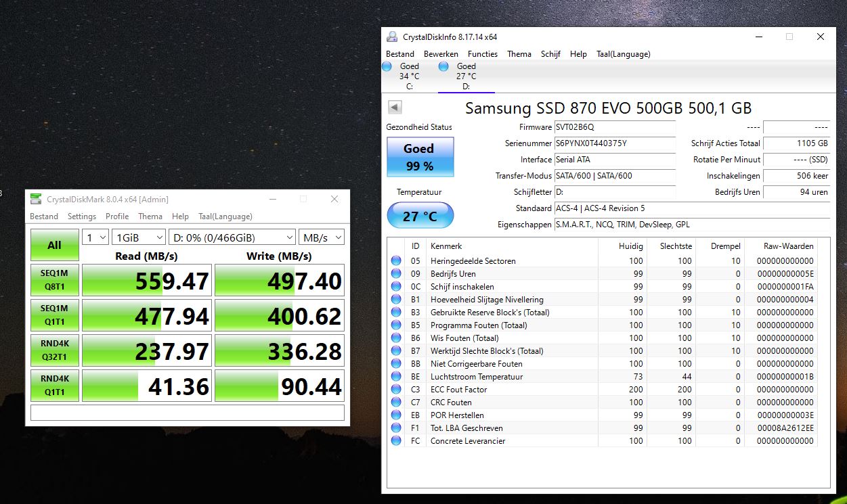The height and width of the screenshot is (504, 847).
Task: Start the SEQ1M Q8T1 test
Action: (x=54, y=280)
